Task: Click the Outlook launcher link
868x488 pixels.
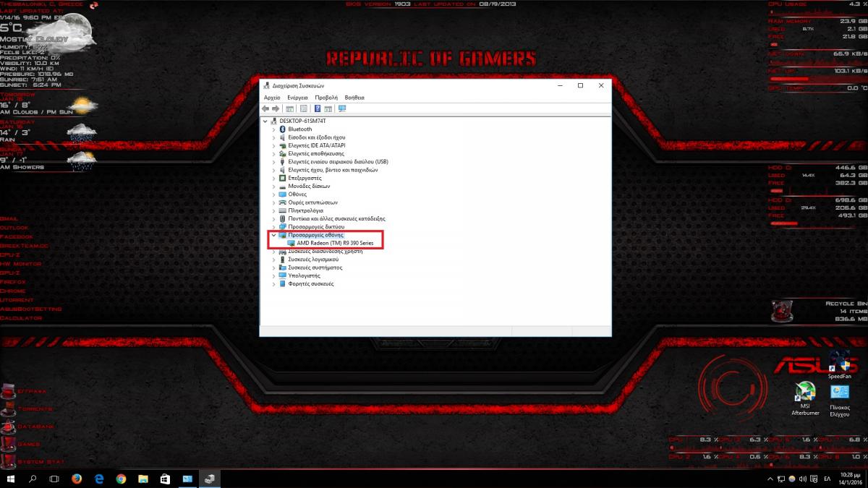Action: tap(14, 228)
